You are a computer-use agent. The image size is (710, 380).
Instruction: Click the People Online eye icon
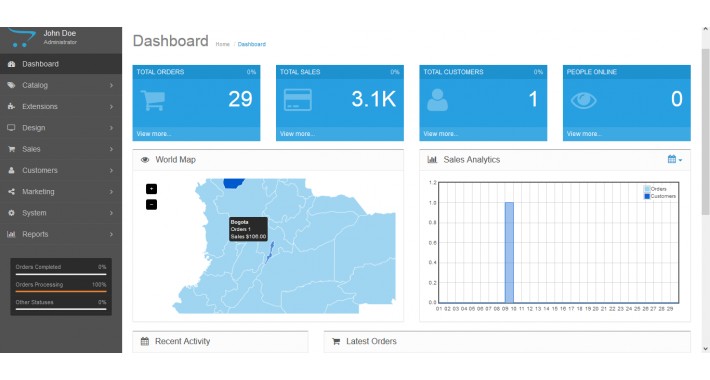584,100
